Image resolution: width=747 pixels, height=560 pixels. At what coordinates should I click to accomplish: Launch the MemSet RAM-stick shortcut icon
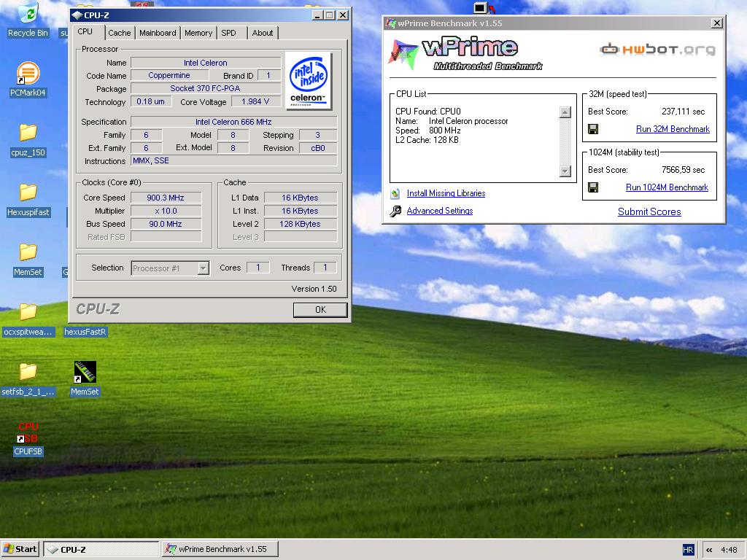(x=85, y=372)
